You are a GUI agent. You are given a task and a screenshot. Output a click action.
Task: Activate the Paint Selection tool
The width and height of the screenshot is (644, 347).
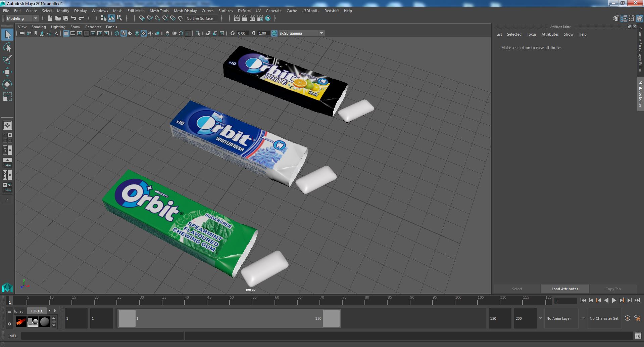[7, 59]
